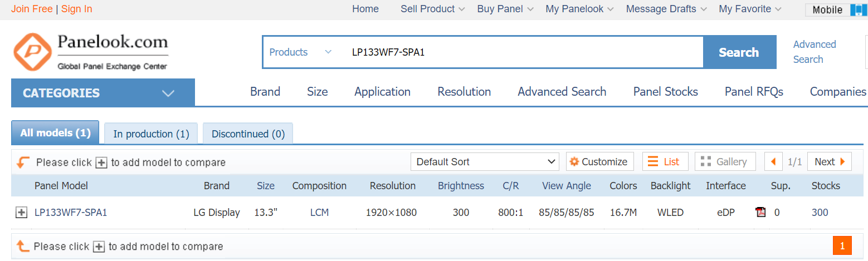Switch to Gallery view

[725, 162]
